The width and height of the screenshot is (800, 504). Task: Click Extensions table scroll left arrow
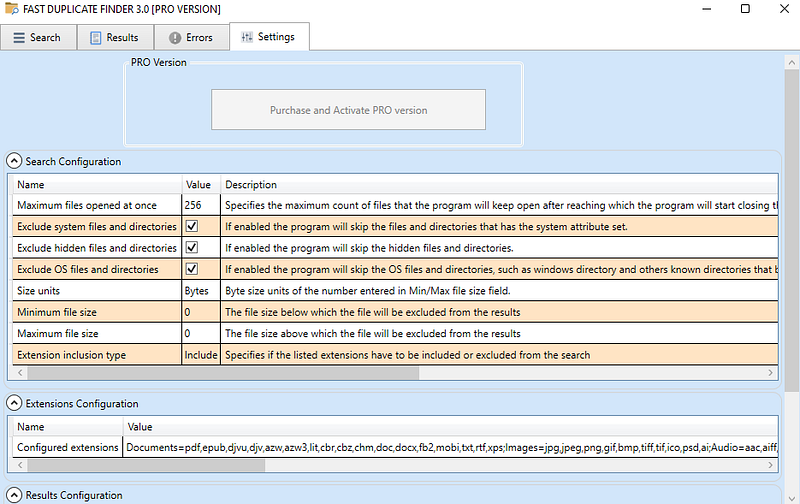pos(20,465)
